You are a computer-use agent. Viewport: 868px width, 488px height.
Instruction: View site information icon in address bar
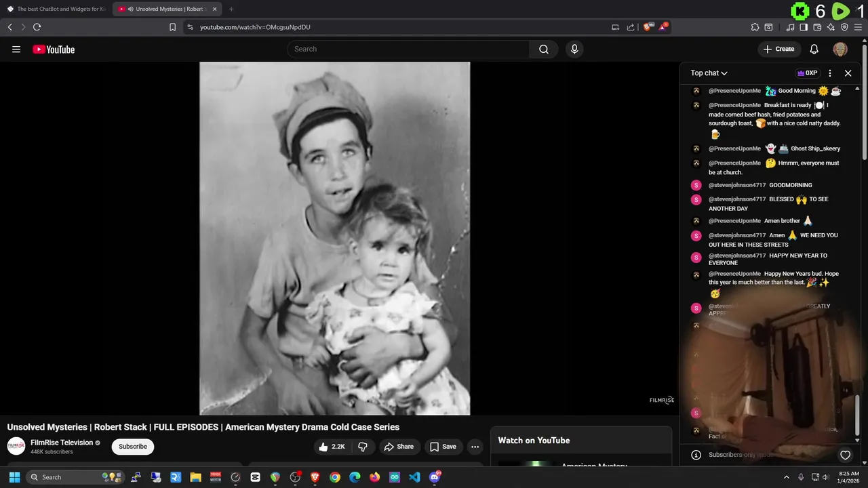coord(190,27)
